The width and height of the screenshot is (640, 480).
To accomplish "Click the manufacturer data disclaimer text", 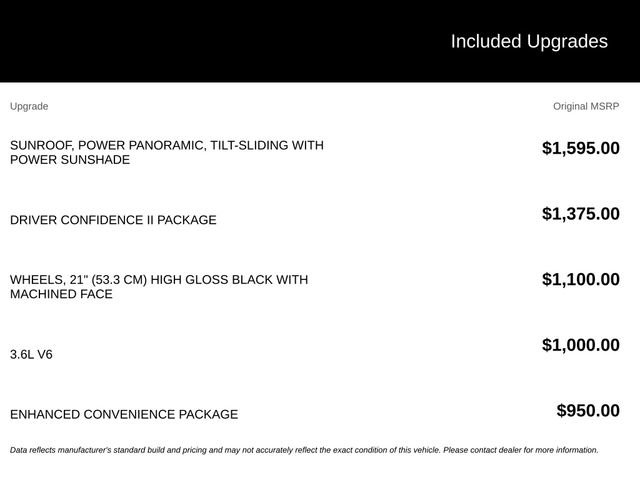I will 304,450.
